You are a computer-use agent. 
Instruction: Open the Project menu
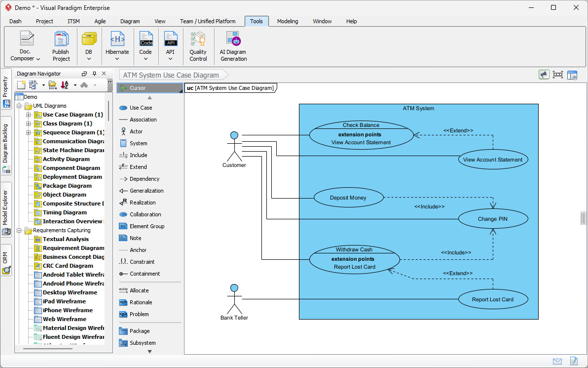(x=44, y=21)
